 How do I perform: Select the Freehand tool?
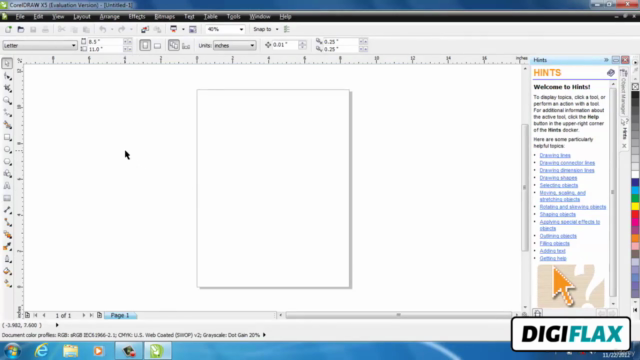coord(7,113)
